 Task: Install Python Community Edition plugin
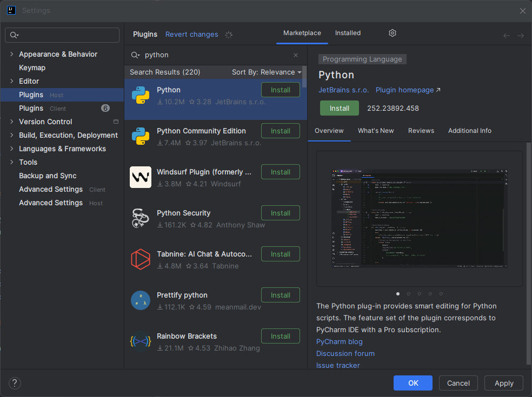pyautogui.click(x=280, y=131)
